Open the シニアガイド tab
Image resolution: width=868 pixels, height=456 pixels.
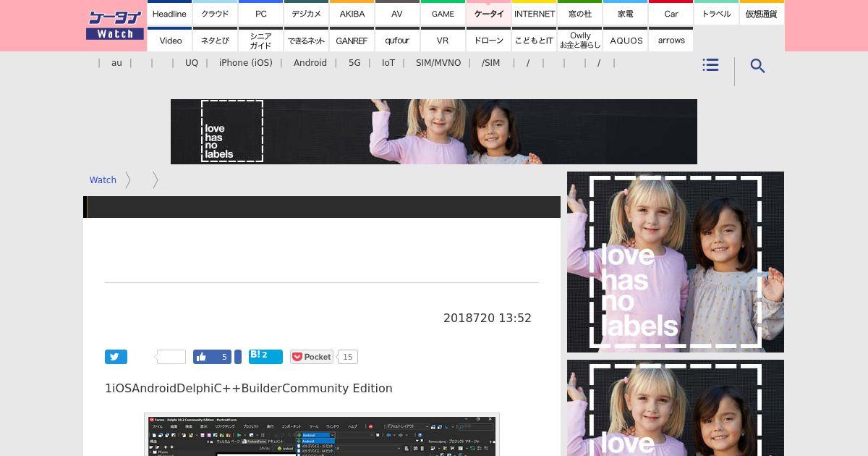260,40
